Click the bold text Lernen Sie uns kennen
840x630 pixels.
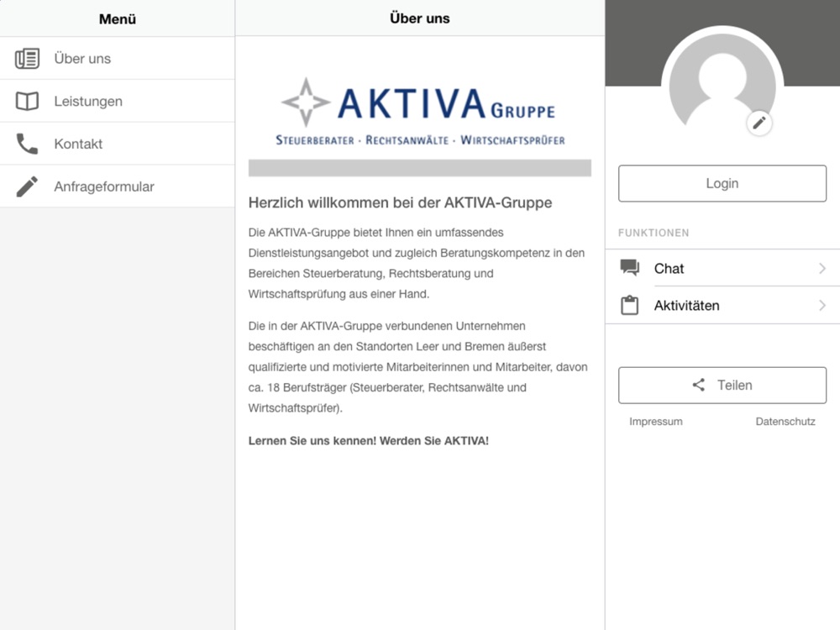pyautogui.click(x=369, y=441)
